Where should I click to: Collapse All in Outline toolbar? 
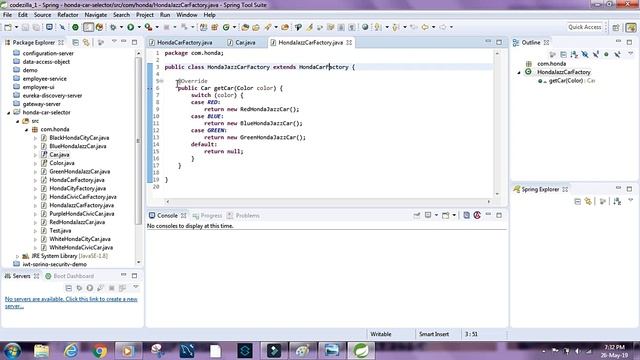point(563,54)
